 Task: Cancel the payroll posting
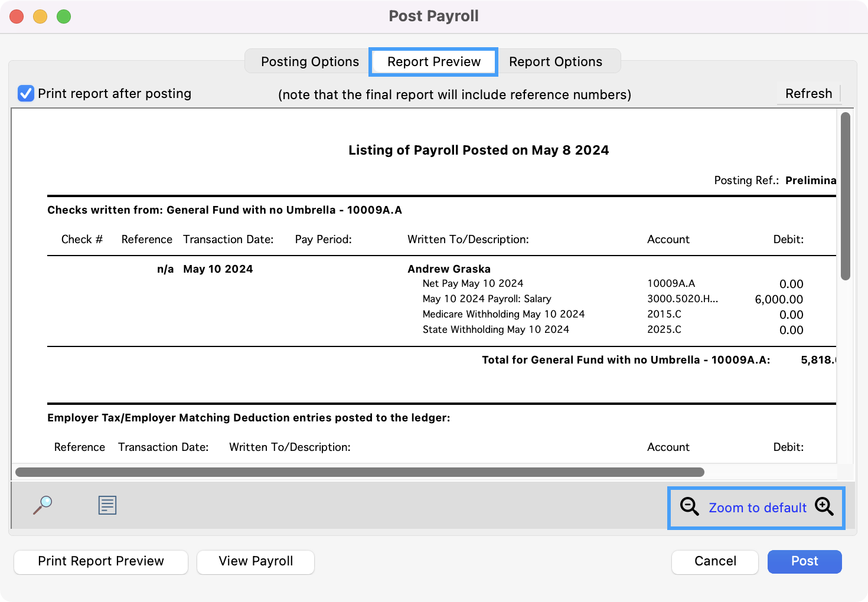click(714, 561)
